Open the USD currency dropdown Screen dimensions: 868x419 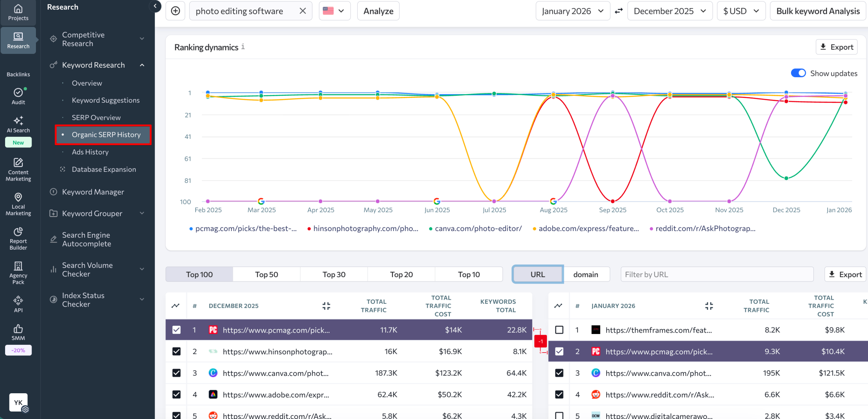[x=741, y=11]
